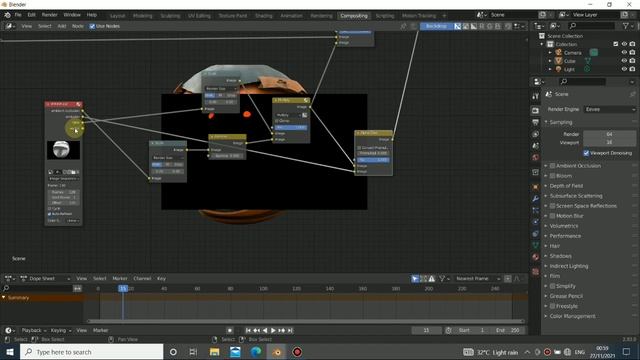
Task: Open the Dope Sheet mode dropdown
Action: coord(45,278)
